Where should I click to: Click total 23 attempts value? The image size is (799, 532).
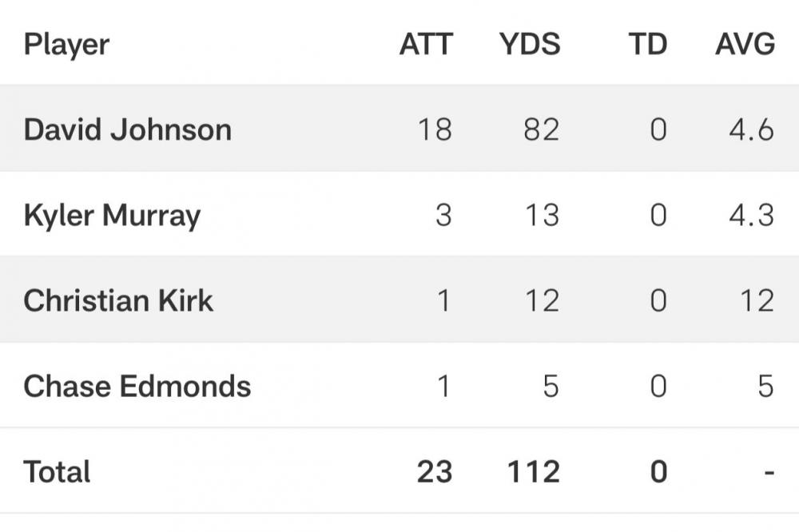pos(435,471)
